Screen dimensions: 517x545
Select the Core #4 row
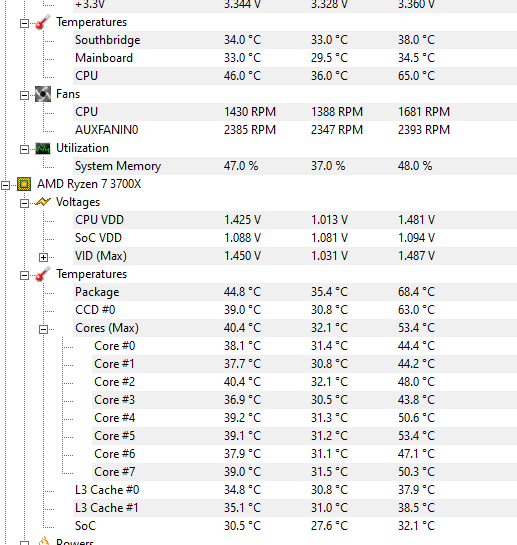(304, 418)
